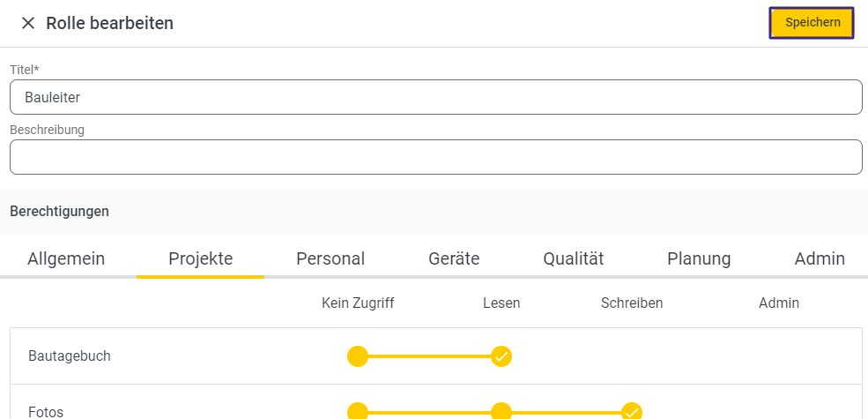Screen dimensions: 868x419
Task: Open the Qualität permissions tab
Action: click(573, 258)
